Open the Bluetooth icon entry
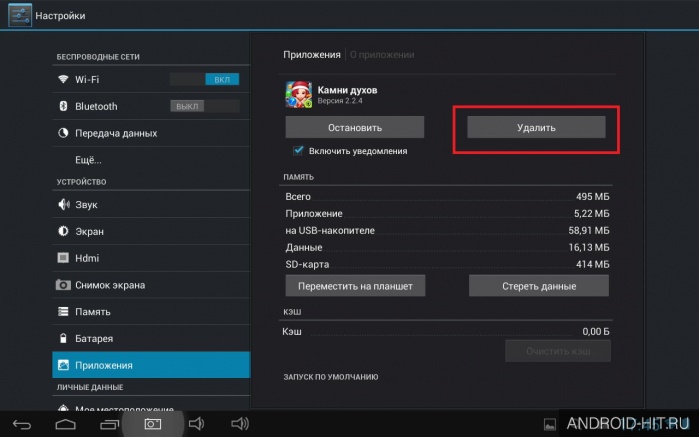This screenshot has height=437, width=699. coord(63,106)
